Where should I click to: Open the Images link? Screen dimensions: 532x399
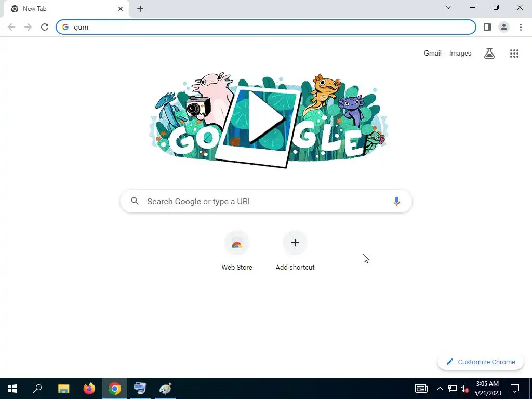click(460, 54)
